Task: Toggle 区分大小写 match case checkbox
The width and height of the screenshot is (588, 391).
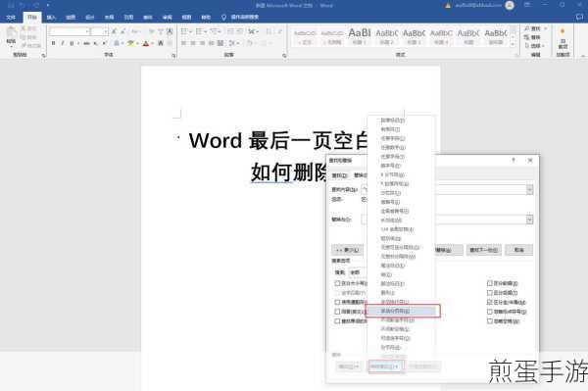Action: 337,283
